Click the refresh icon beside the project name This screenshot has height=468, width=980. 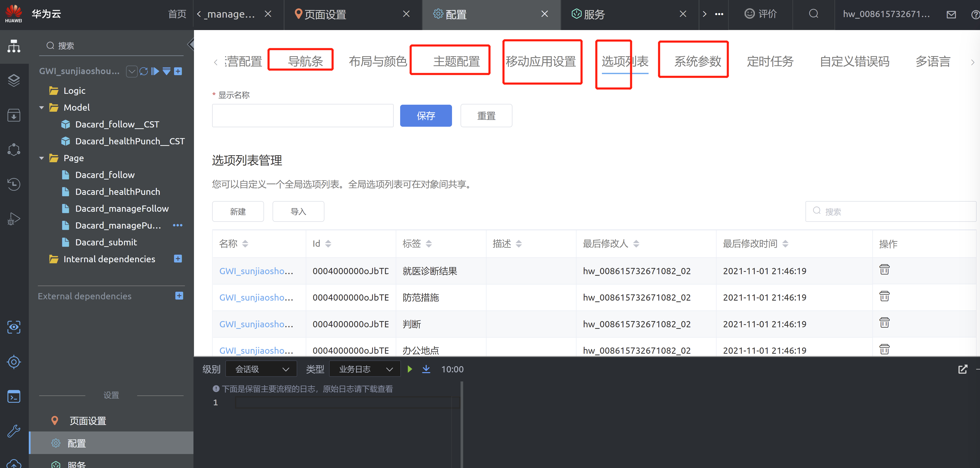point(143,71)
